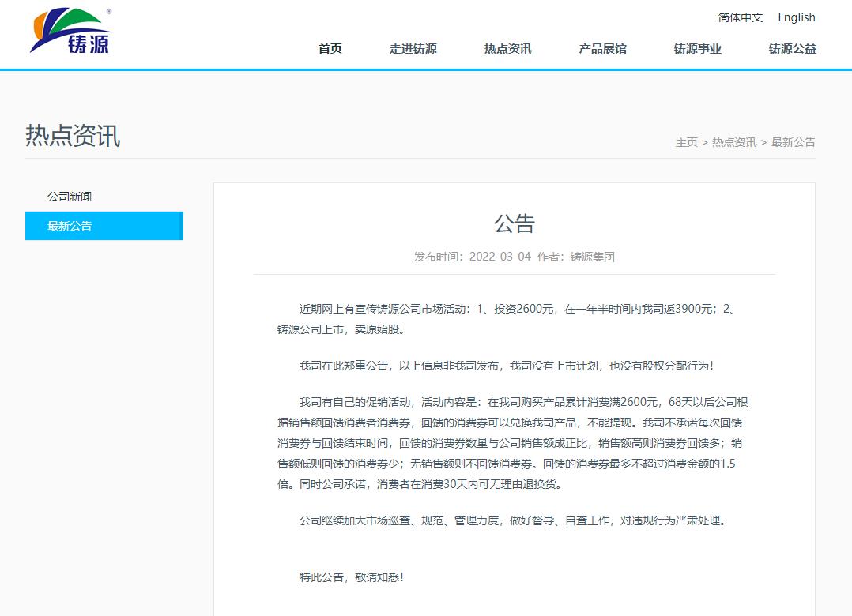Screen dimensions: 852x616
Task: Switch language to English
Action: click(797, 17)
